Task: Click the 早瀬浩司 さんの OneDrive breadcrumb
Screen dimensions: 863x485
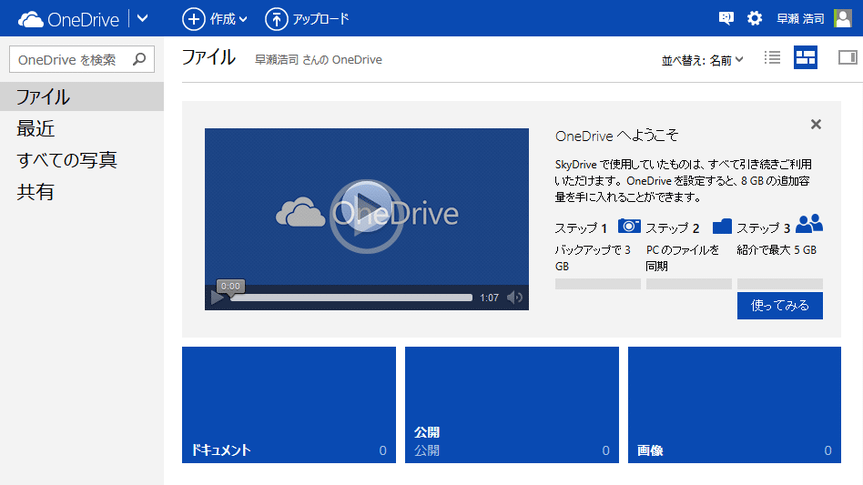Action: click(x=318, y=59)
